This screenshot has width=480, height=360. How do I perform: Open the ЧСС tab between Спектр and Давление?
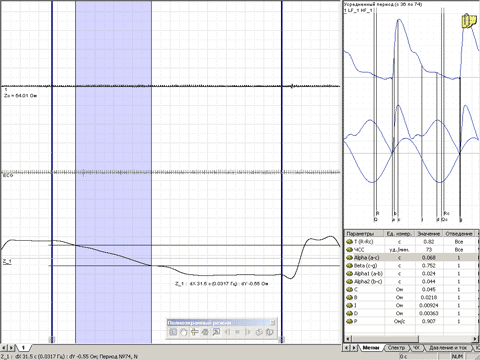pyautogui.click(x=416, y=348)
